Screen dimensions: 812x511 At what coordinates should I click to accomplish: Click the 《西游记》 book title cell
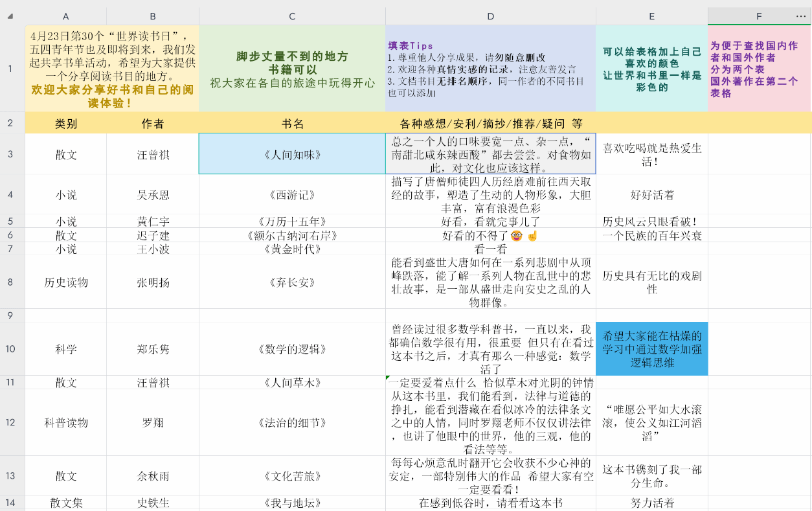292,194
